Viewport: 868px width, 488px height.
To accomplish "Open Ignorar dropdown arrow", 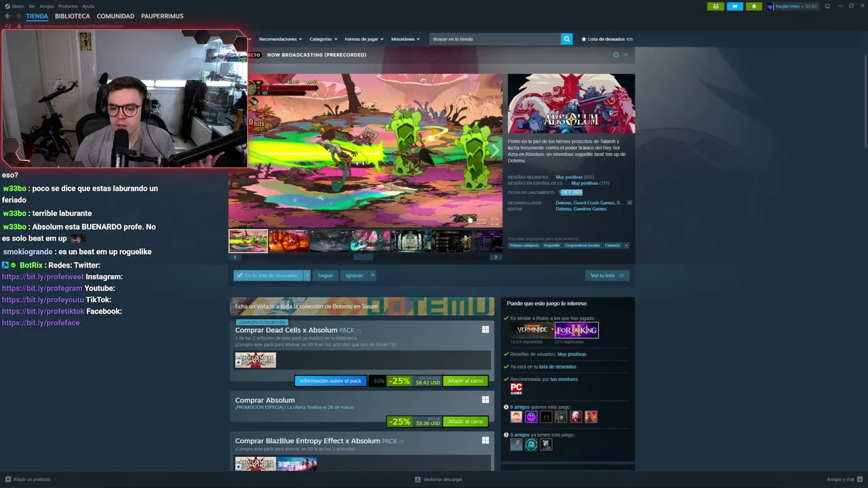I will point(372,275).
